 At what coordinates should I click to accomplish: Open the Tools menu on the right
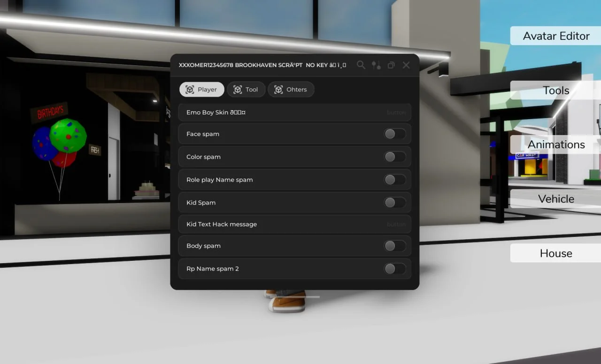tap(556, 91)
